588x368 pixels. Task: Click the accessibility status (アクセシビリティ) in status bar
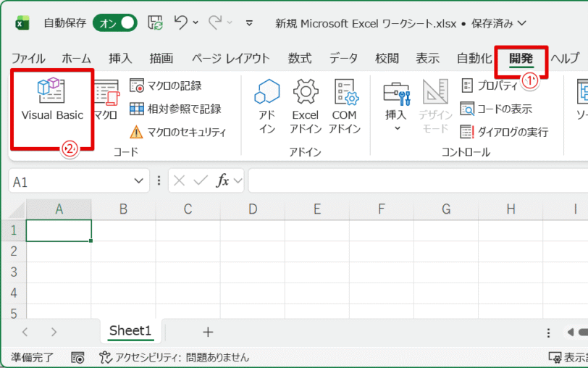[x=174, y=357]
